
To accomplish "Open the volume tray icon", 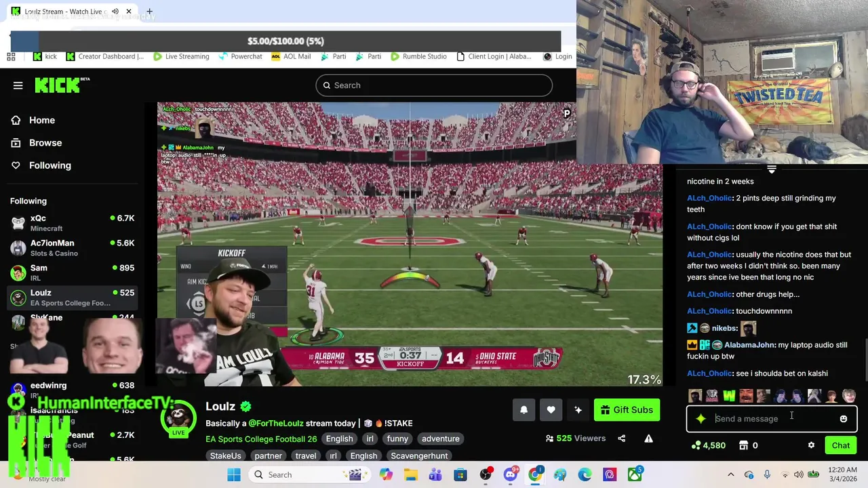I will 799,474.
